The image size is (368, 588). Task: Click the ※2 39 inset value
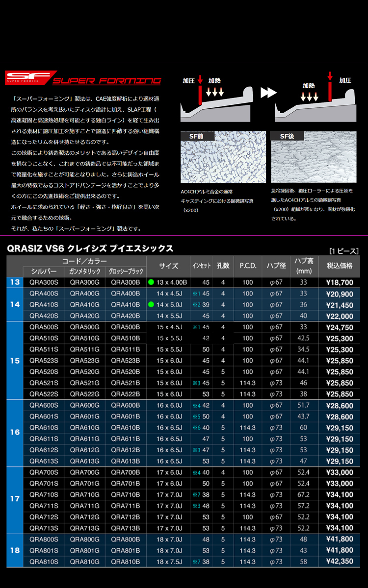[x=201, y=305]
